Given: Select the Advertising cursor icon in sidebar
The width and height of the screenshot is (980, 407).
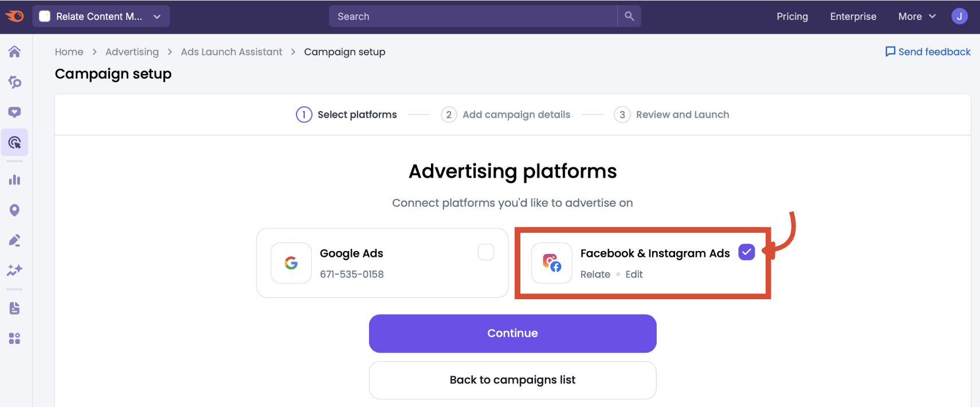Looking at the screenshot, I should tap(14, 142).
